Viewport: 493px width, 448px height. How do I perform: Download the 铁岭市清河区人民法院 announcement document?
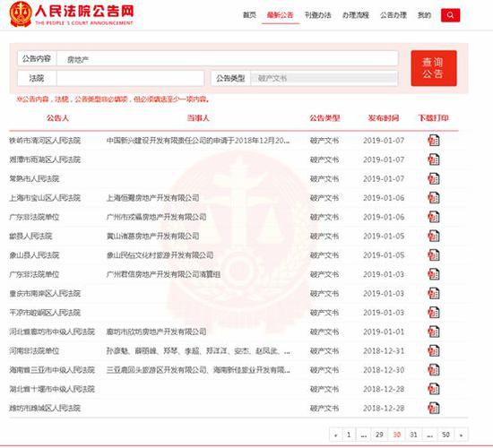(434, 141)
